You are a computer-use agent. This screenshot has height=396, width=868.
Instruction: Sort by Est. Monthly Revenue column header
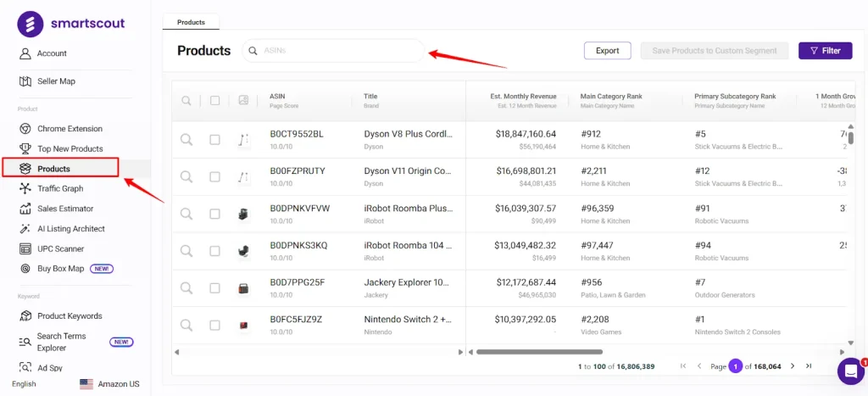[x=523, y=96]
